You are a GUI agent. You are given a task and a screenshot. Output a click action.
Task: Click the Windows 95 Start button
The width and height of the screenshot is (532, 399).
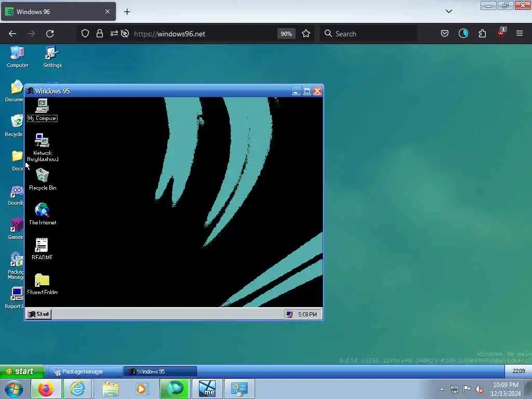(x=38, y=314)
